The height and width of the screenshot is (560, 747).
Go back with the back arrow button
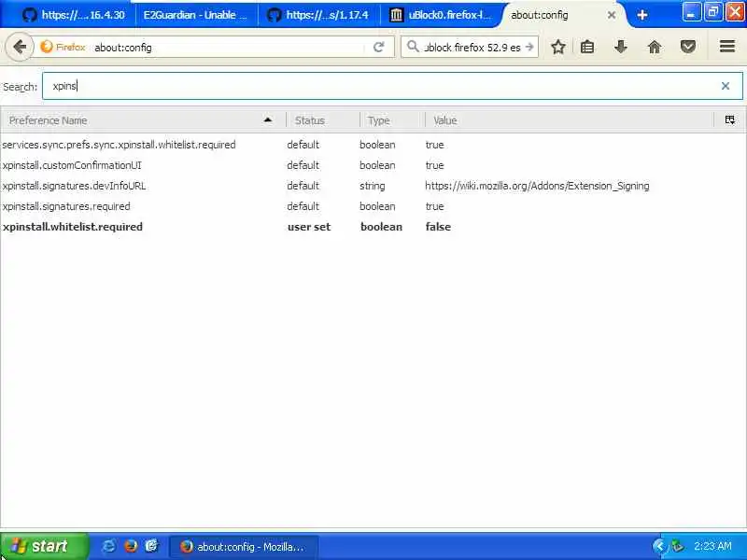pyautogui.click(x=19, y=47)
